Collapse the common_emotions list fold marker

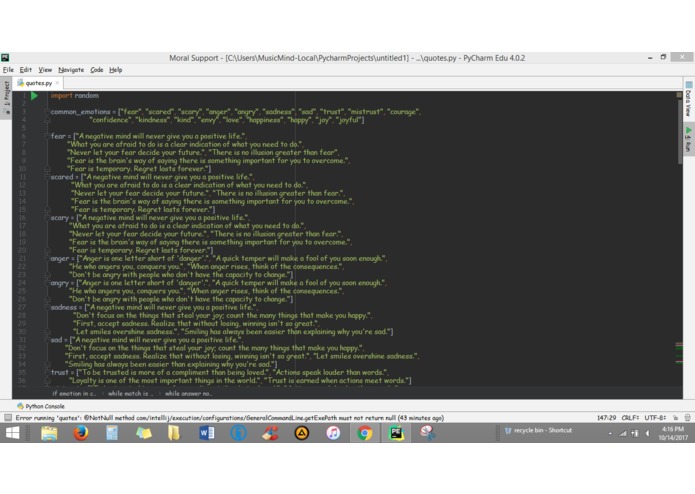tap(47, 112)
